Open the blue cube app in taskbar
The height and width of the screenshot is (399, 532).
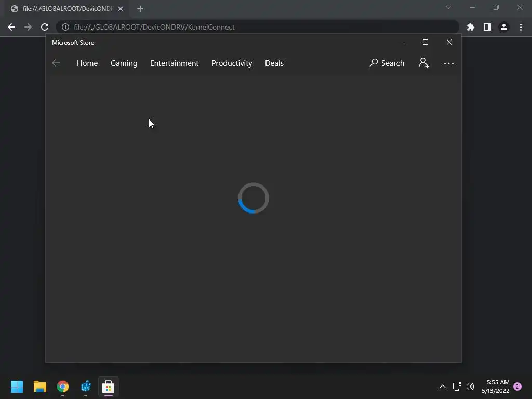(86, 387)
